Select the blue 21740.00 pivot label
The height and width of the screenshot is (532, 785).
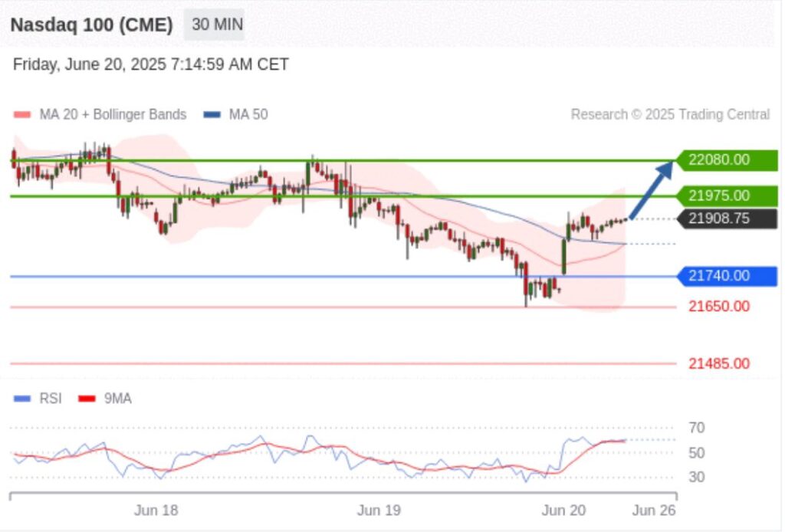[x=726, y=276]
